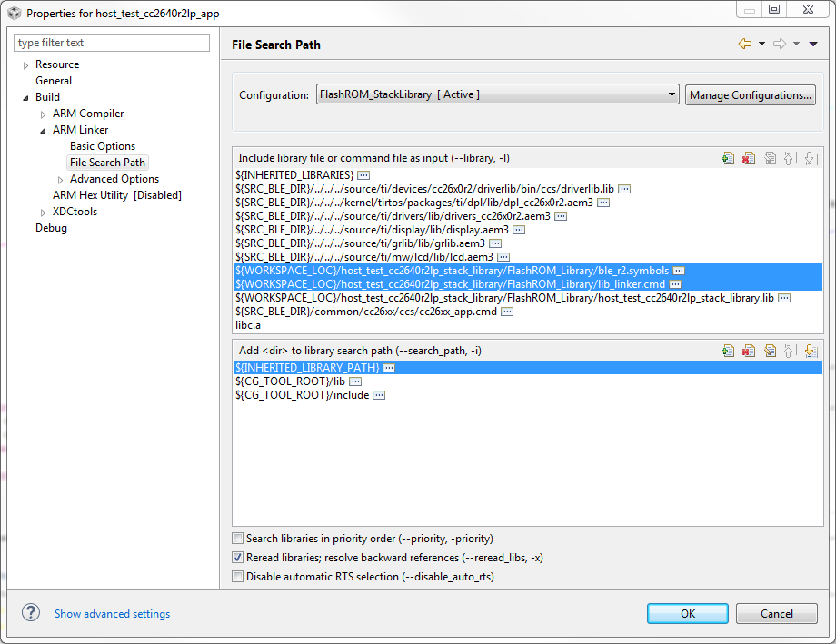Open ellipsis next to dpl_cc26x0r2.aem3 entry
The image size is (836, 644).
(603, 203)
